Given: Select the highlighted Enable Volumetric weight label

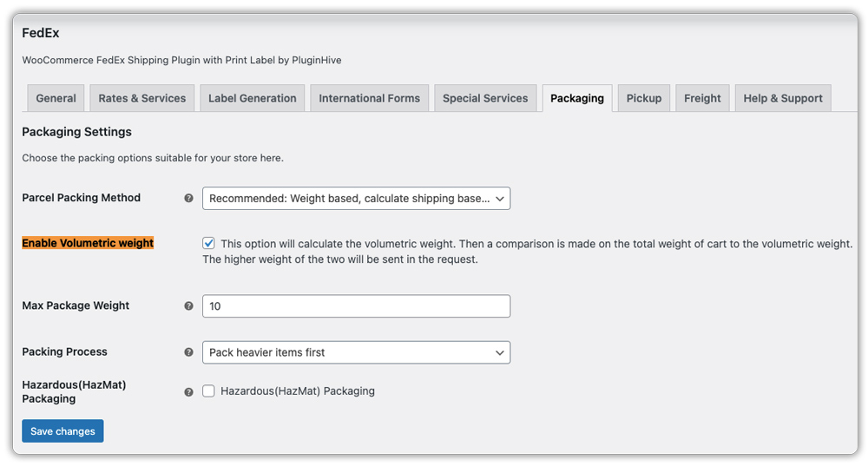Looking at the screenshot, I should (x=88, y=243).
